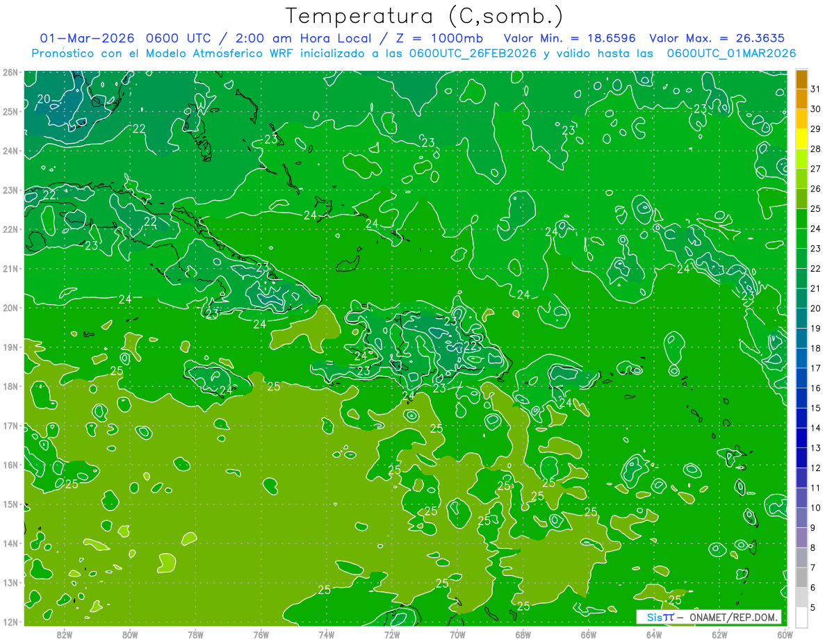Screen dimensions: 834x644
Task: Click the 68W longitude axis label
Action: [523, 634]
